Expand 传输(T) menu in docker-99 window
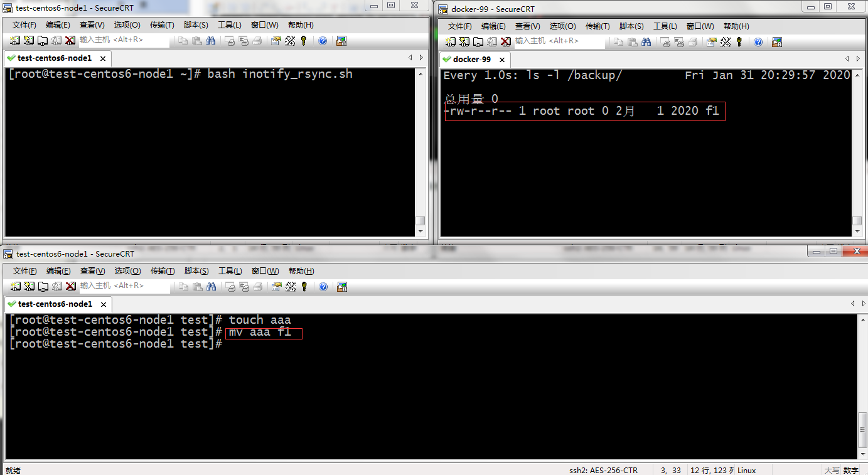This screenshot has width=868, height=475. point(597,26)
